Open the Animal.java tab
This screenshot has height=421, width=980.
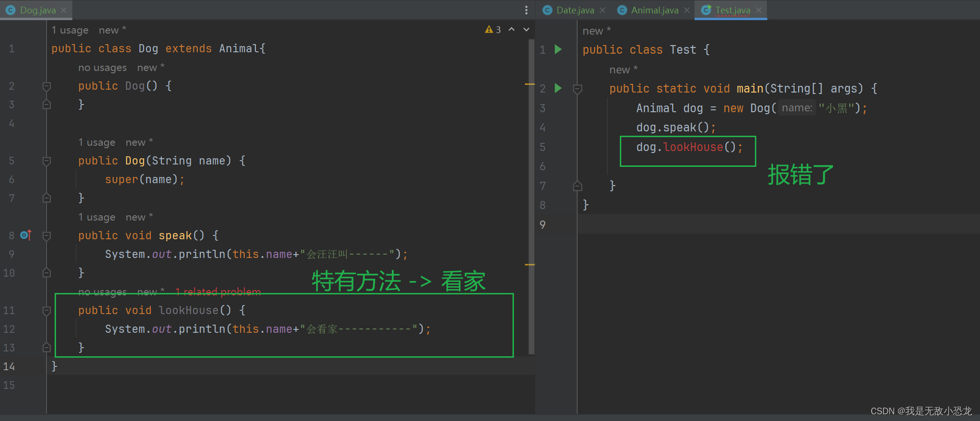coord(654,10)
